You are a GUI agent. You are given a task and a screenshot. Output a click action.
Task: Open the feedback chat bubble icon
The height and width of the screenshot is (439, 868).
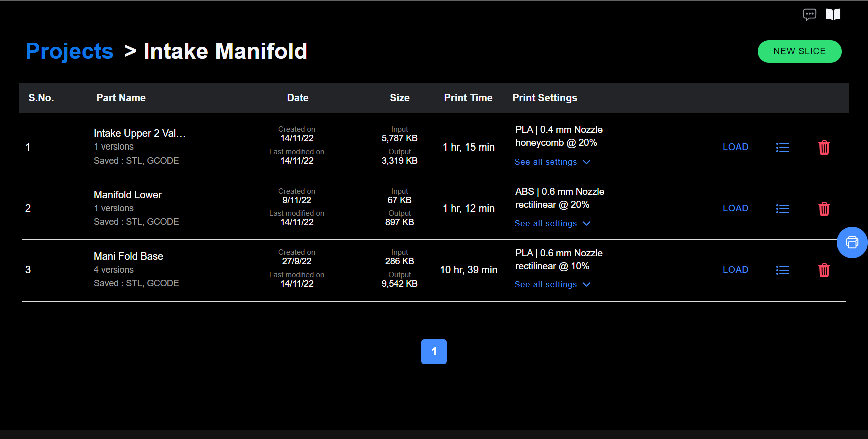[809, 14]
